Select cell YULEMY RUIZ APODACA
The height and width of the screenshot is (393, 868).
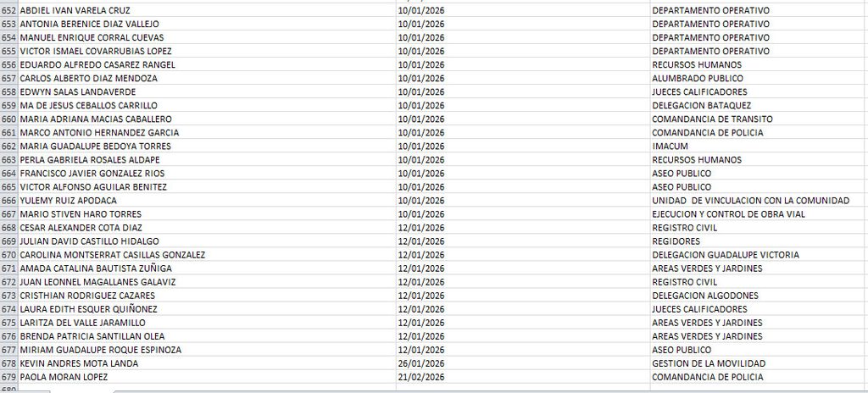coord(207,201)
